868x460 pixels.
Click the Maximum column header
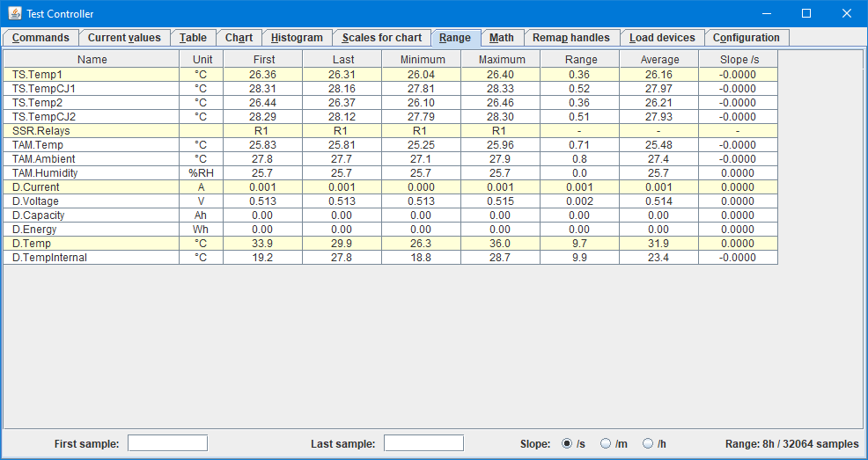pyautogui.click(x=500, y=59)
